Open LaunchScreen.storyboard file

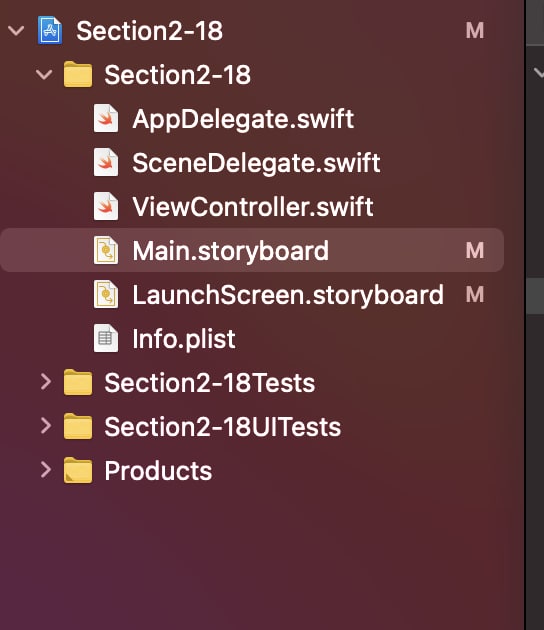coord(288,295)
